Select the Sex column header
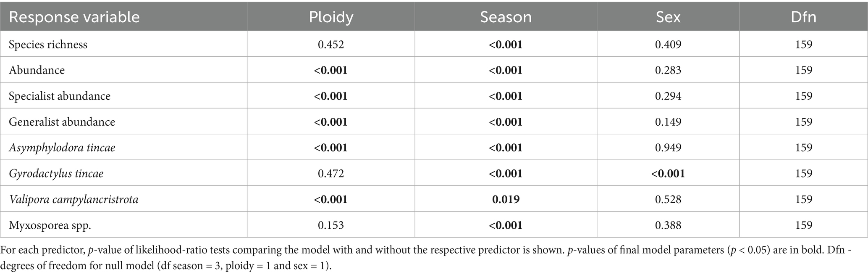 [668, 17]
